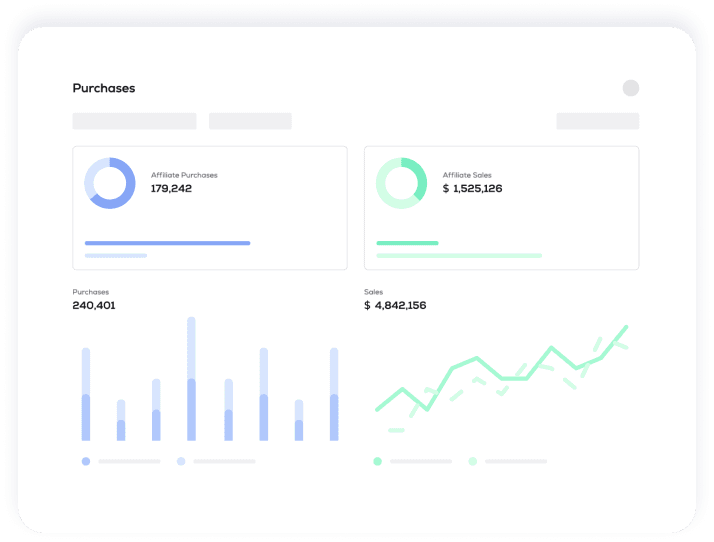Click the first bar in the Purchases chart

86,394
